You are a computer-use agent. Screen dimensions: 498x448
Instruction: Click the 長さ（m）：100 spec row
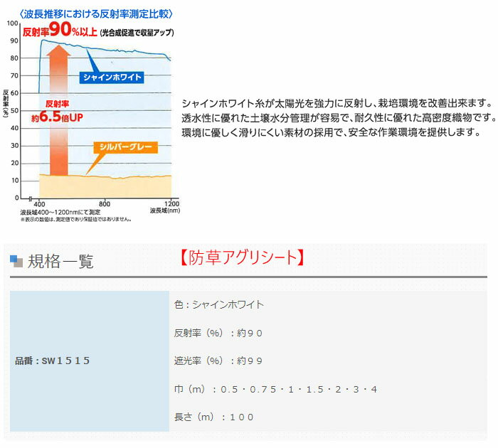click(x=214, y=417)
